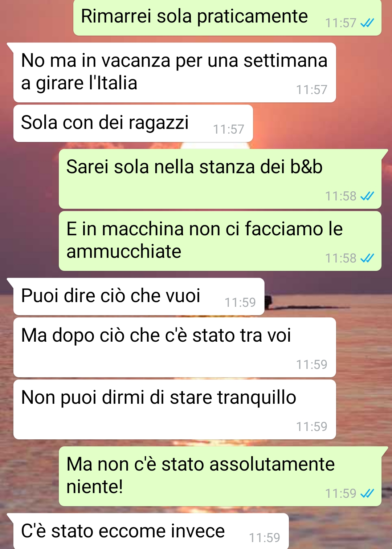Image resolution: width=392 pixels, height=549 pixels.
Task: Tap 11:59 timestamp on 'Puoi dire ciò che vuoi'
Action: (x=240, y=302)
